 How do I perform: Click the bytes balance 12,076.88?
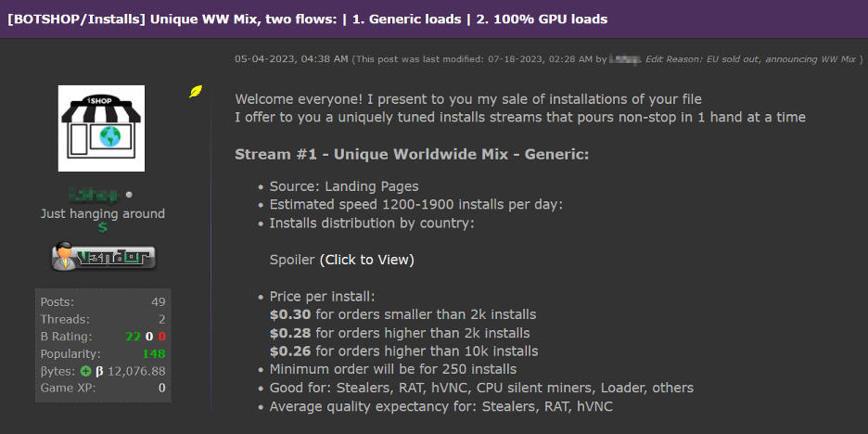pyautogui.click(x=136, y=371)
